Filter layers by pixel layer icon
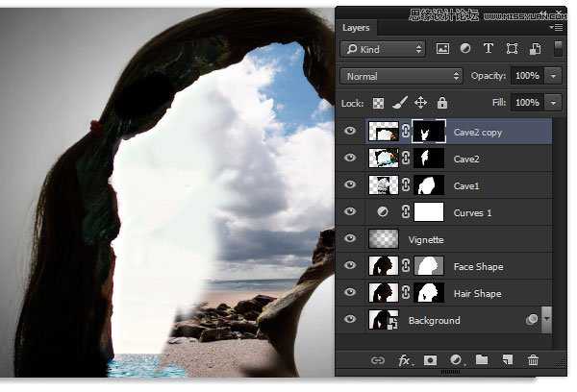 point(442,49)
